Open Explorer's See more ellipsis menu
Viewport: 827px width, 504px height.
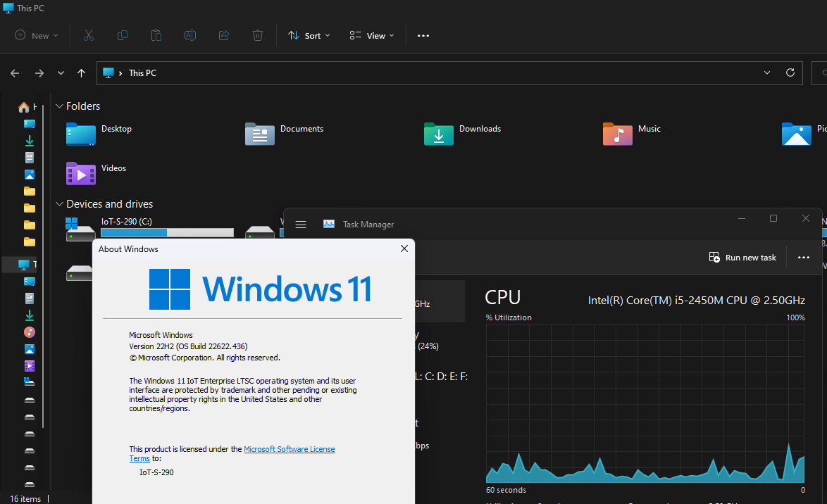pos(423,35)
